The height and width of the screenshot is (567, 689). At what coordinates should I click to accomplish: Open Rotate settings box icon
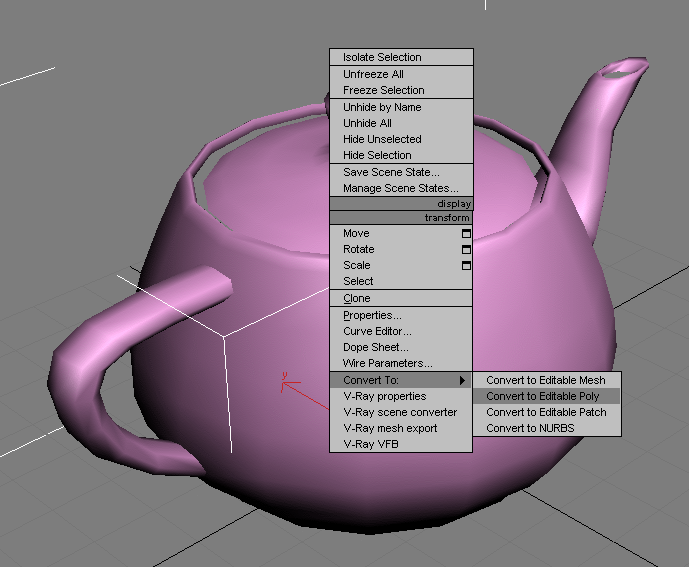[466, 250]
